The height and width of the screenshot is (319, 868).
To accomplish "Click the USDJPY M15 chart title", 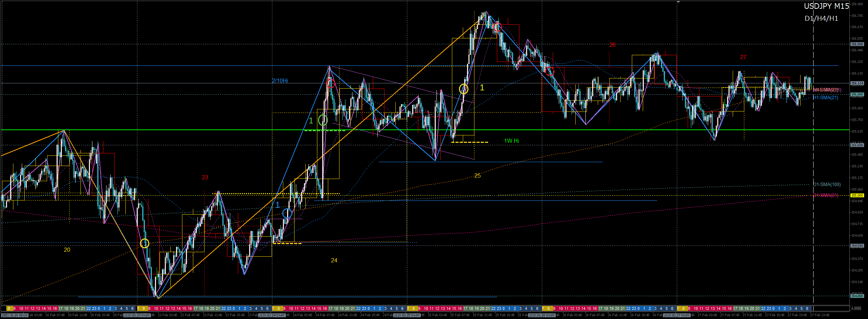I will [826, 6].
